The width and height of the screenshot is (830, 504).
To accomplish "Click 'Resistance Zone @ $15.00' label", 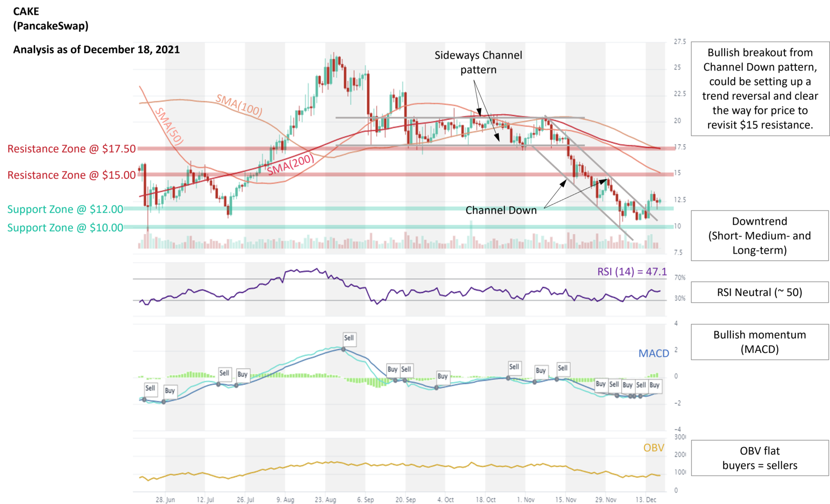I will click(71, 175).
